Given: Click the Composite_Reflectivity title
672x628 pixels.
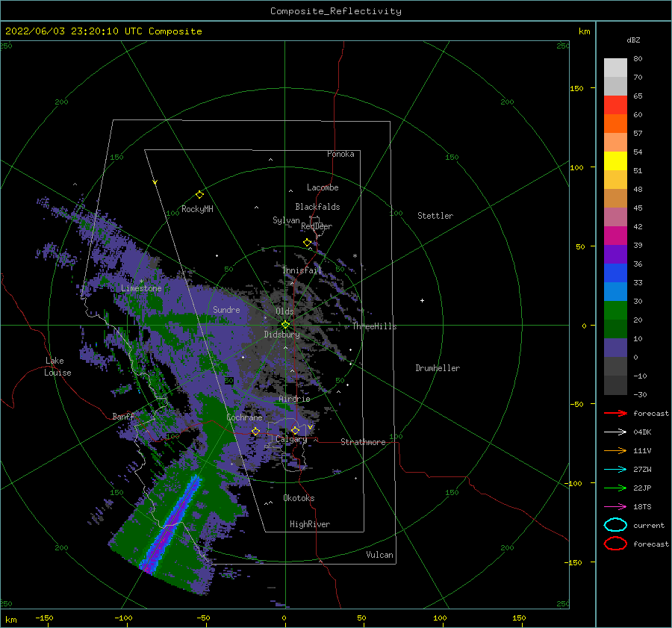Looking at the screenshot, I should [335, 11].
